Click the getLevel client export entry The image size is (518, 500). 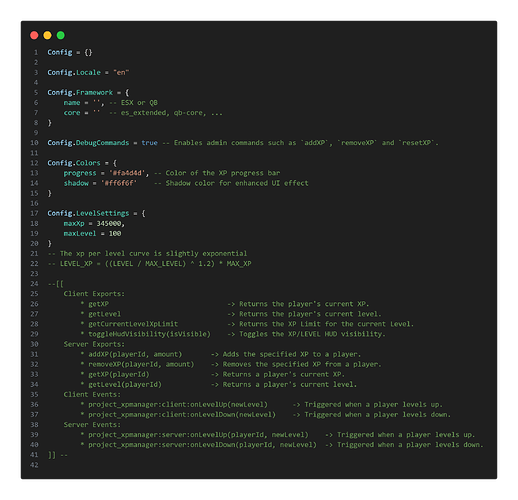(105, 314)
